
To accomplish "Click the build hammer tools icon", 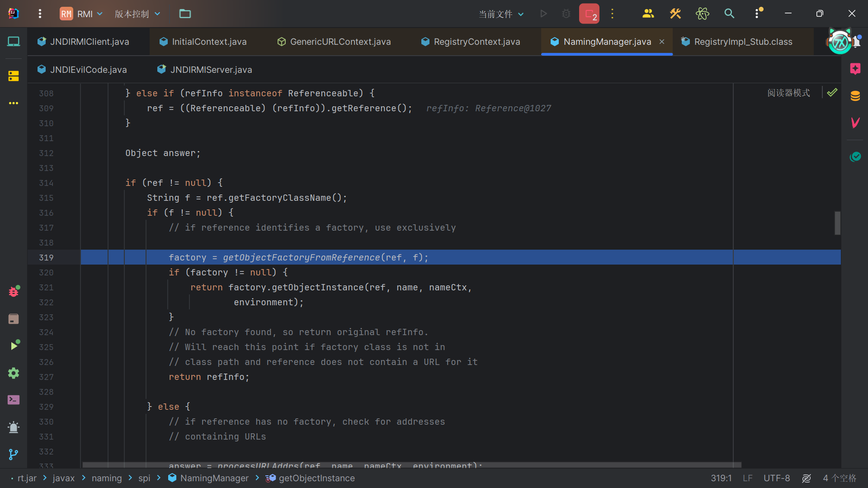I will (675, 14).
